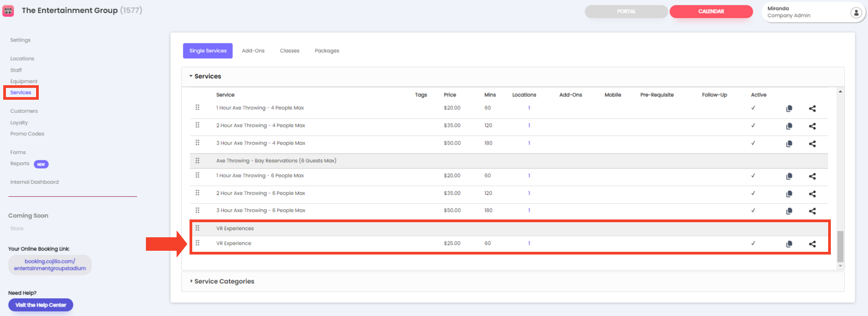Open the Classes tab
Viewport: 868px width, 316px height.
(290, 51)
